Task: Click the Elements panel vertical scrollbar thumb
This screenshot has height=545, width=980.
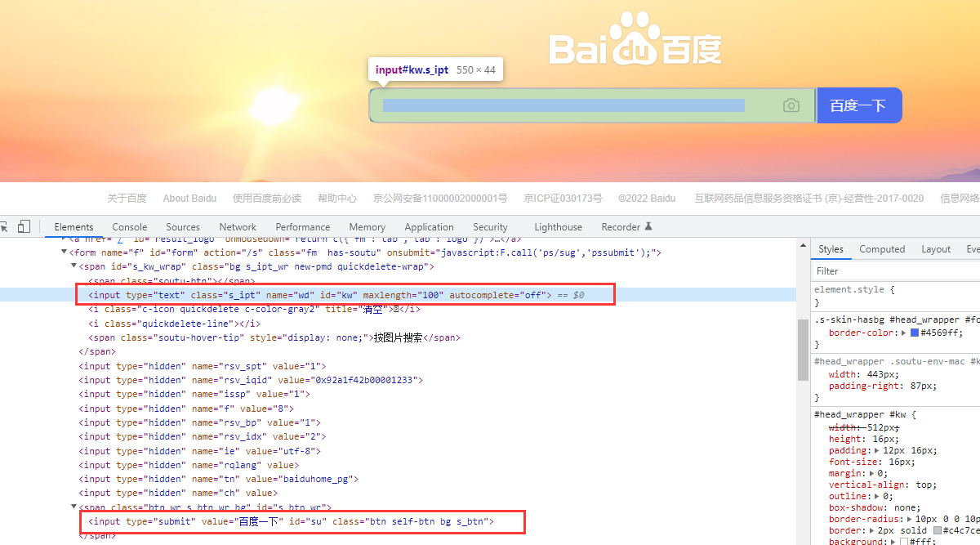Action: click(x=803, y=349)
